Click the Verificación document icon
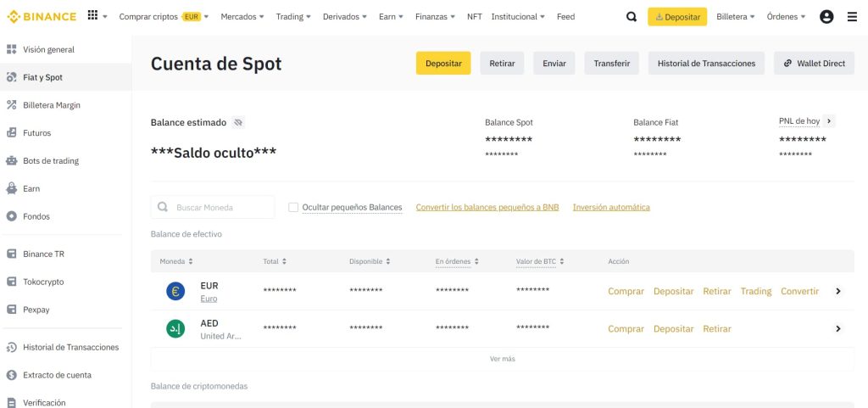 (x=12, y=402)
